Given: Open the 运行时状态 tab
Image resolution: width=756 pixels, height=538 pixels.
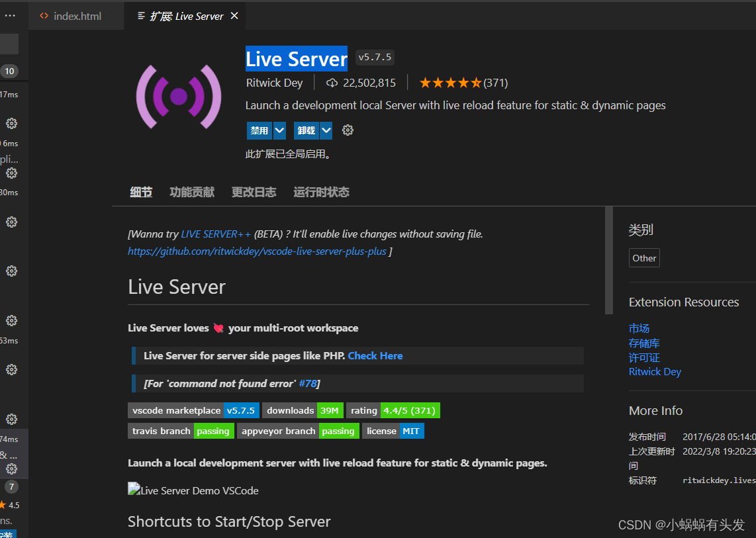Looking at the screenshot, I should pos(321,192).
